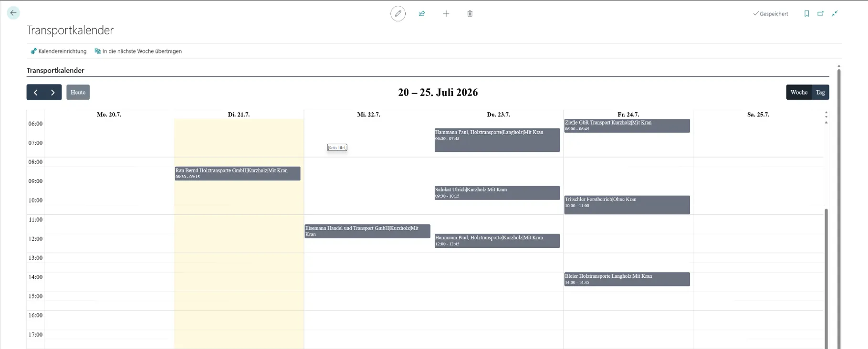Go to next week chevron
868x349 pixels.
click(x=53, y=92)
